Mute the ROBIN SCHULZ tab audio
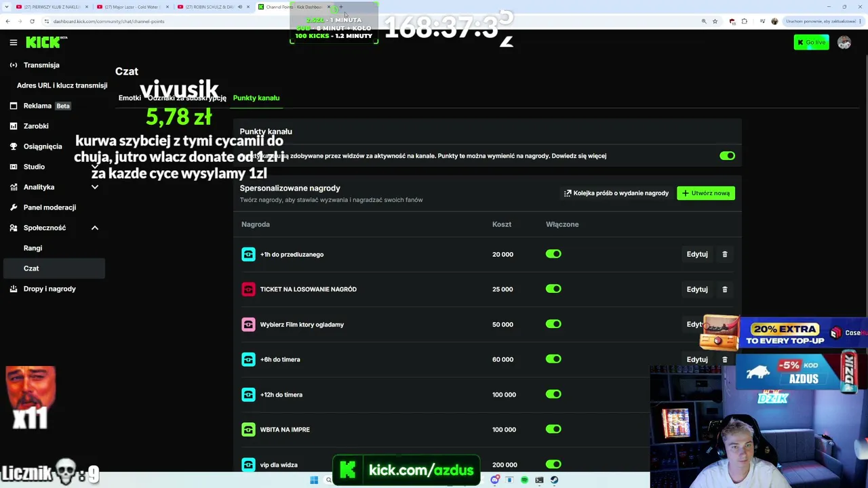 tap(239, 7)
